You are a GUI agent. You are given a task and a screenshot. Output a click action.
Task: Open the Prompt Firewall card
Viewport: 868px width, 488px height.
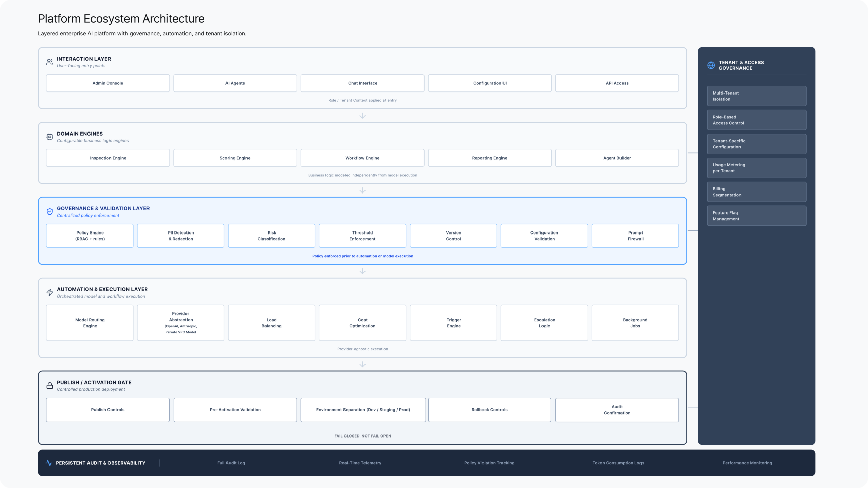click(635, 236)
